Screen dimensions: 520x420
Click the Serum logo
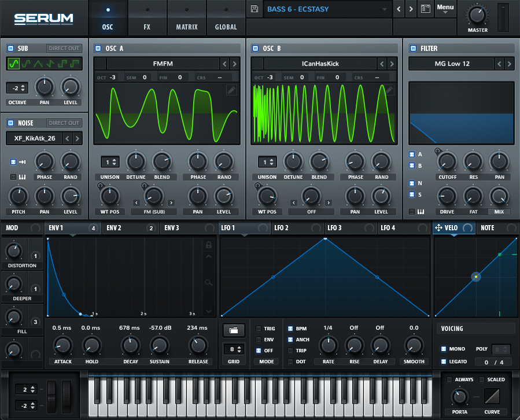tap(43, 19)
